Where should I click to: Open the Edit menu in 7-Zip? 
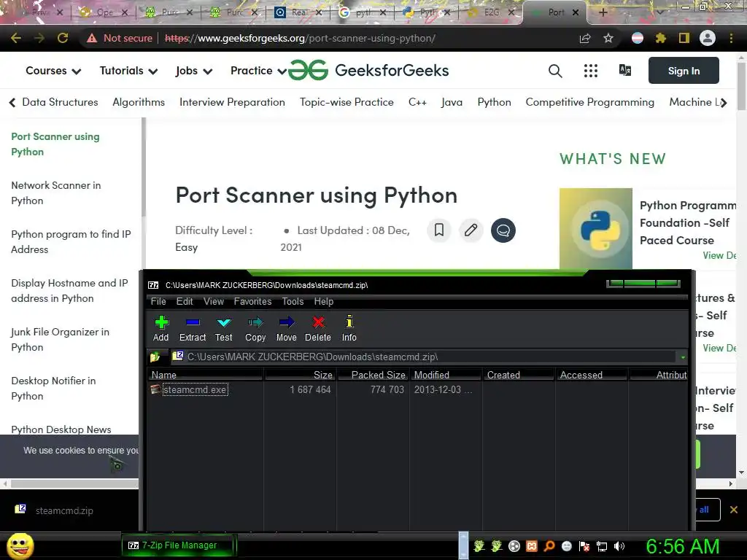coord(185,301)
